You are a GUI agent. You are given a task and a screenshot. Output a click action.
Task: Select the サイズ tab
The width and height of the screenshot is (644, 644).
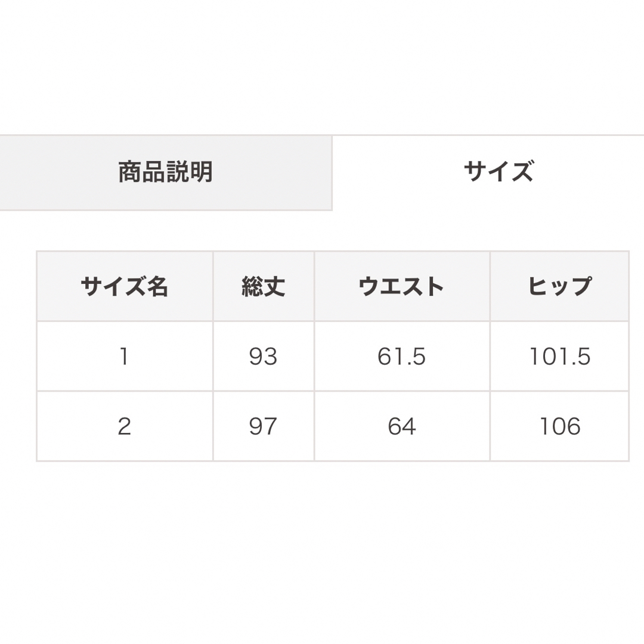[x=488, y=172]
